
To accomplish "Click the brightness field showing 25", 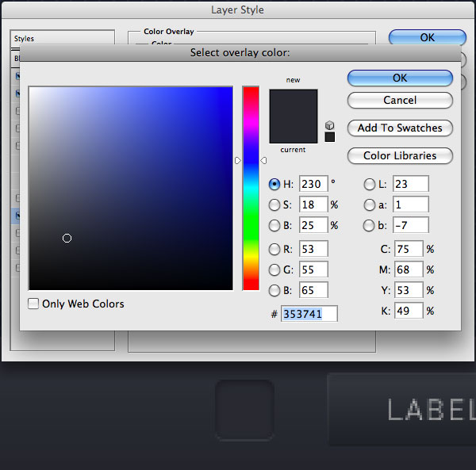I will pyautogui.click(x=313, y=225).
